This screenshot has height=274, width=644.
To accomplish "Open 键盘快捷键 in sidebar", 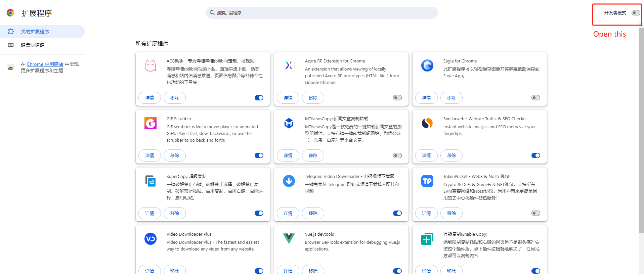I will point(42,45).
